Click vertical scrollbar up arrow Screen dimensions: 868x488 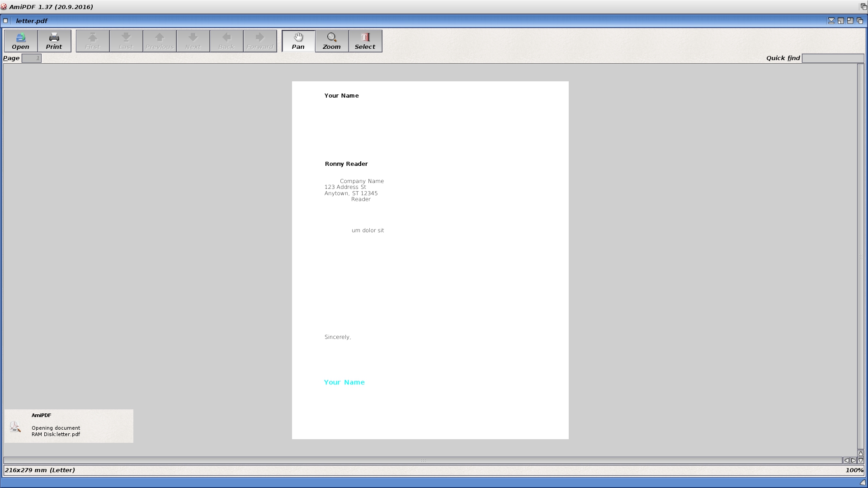(x=861, y=453)
